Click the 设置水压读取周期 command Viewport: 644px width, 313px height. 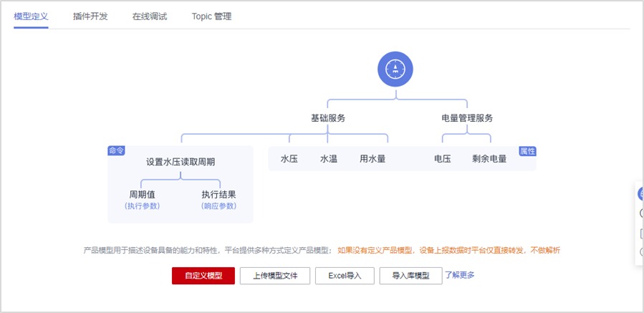point(181,162)
